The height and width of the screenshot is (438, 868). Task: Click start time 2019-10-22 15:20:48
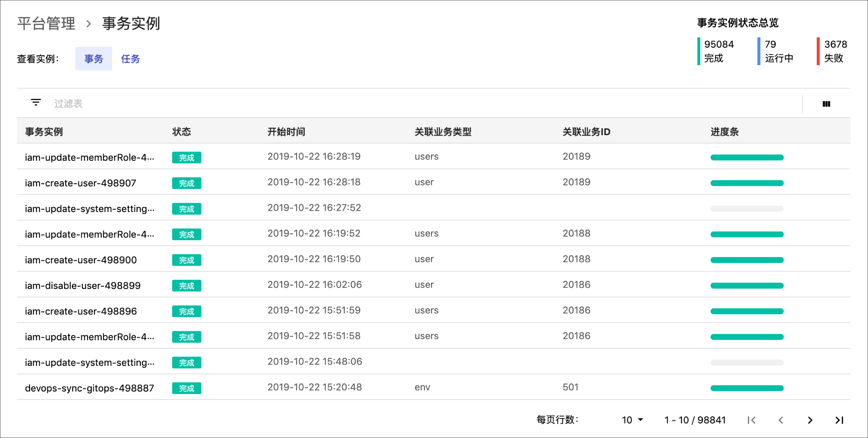[315, 387]
